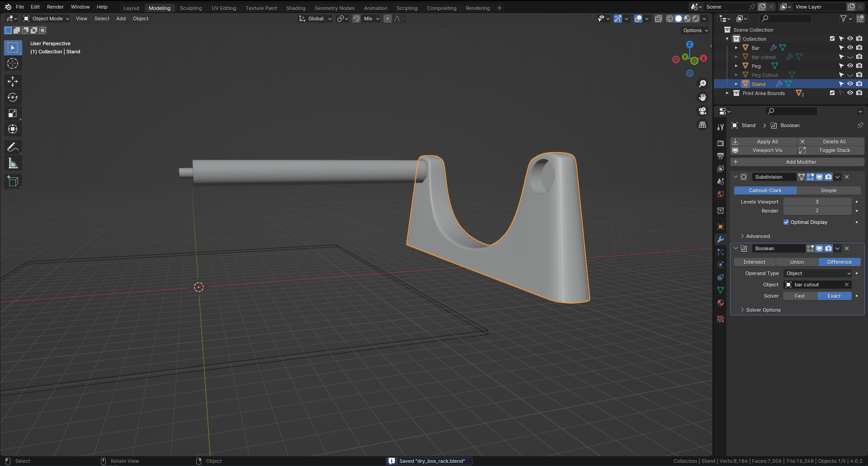Click the pan view hand icon
This screenshot has height=466, width=868.
[702, 97]
